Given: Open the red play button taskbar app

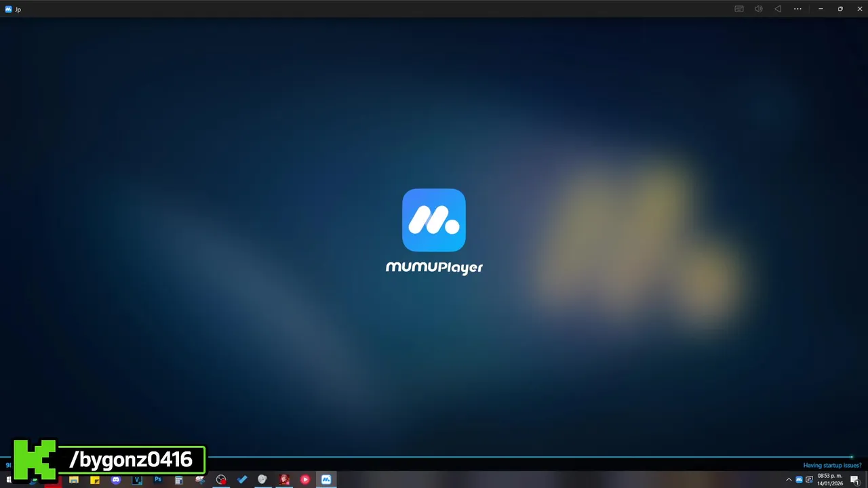Looking at the screenshot, I should (305, 480).
